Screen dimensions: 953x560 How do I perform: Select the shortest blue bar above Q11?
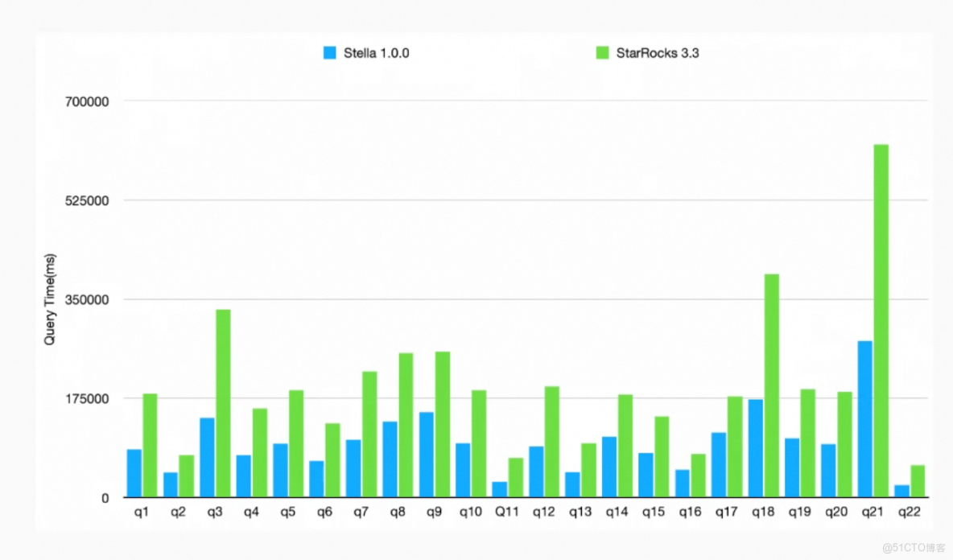(498, 489)
